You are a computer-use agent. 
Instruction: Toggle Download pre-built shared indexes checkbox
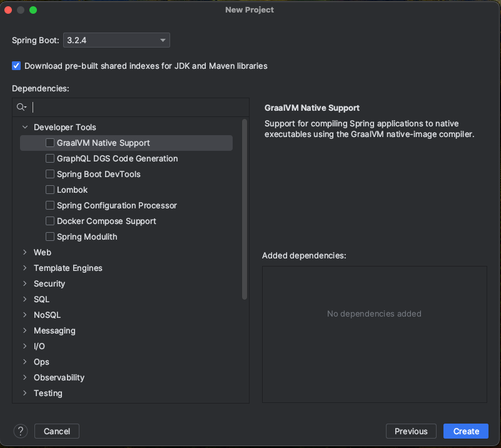(16, 66)
